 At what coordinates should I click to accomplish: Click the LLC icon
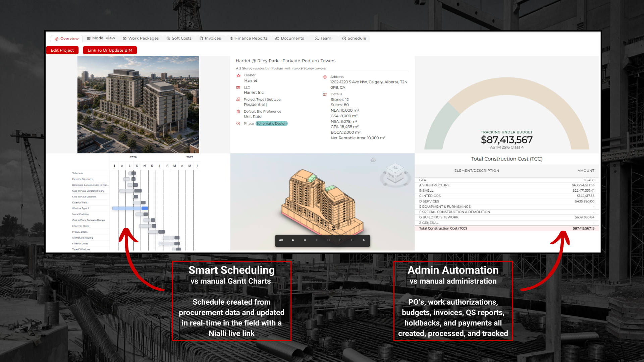tap(238, 87)
